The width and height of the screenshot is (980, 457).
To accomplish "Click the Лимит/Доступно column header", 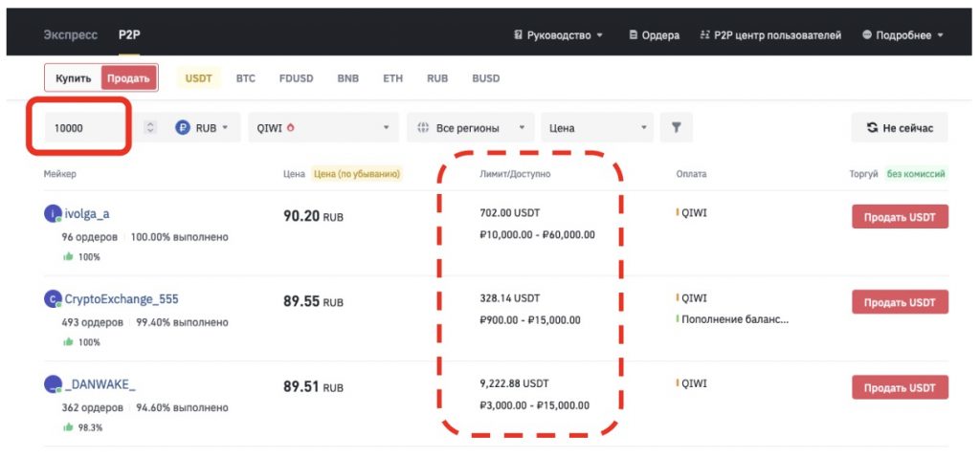I will click(x=515, y=174).
